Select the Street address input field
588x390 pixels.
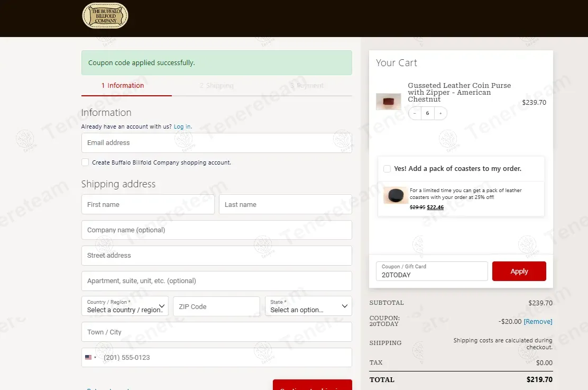tap(217, 255)
